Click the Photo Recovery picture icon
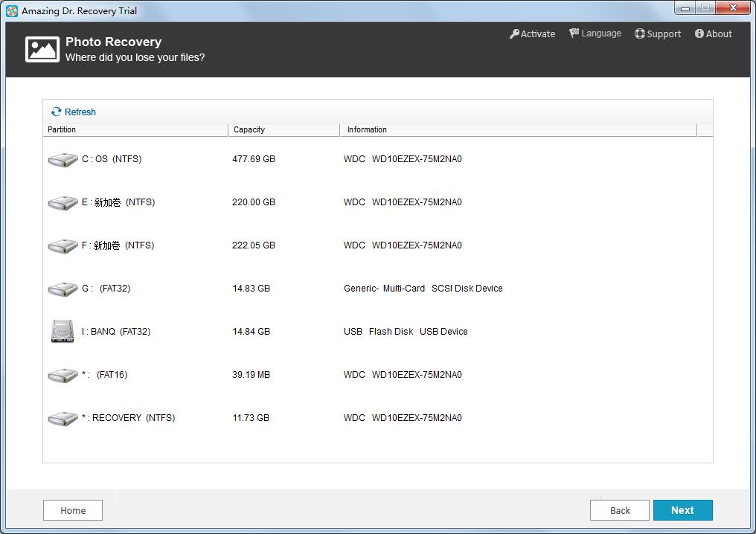The height and width of the screenshot is (534, 756). tap(42, 49)
